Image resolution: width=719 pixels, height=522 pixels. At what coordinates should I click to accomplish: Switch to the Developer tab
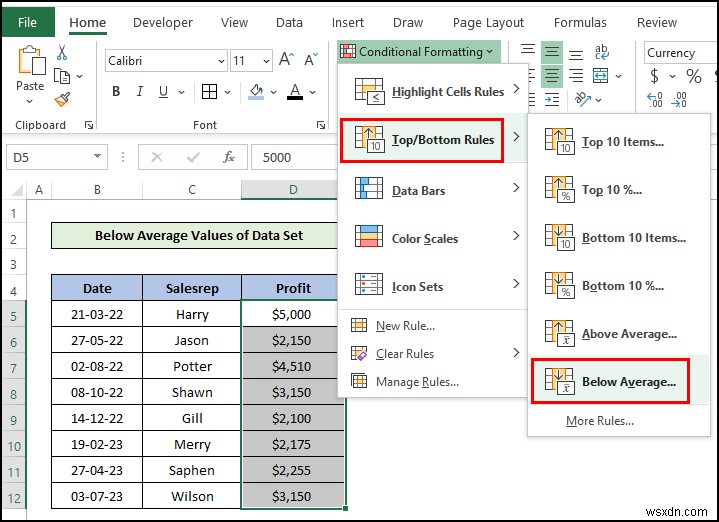pyautogui.click(x=163, y=22)
